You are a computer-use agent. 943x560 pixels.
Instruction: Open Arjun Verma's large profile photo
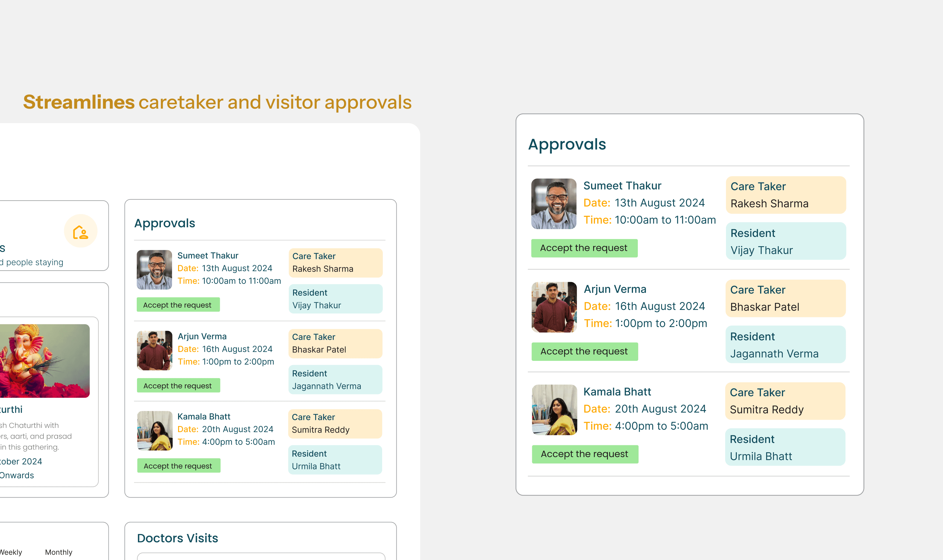pyautogui.click(x=554, y=307)
